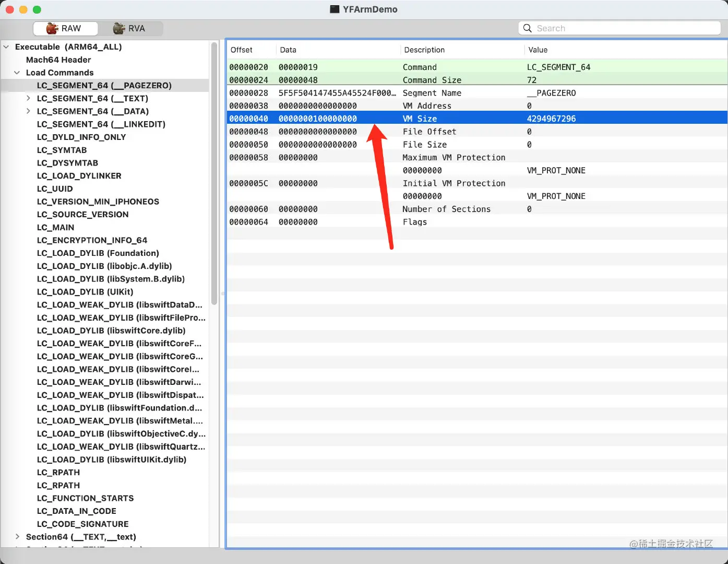Select the Command row LC_SEGMENT_64

pyautogui.click(x=477, y=67)
